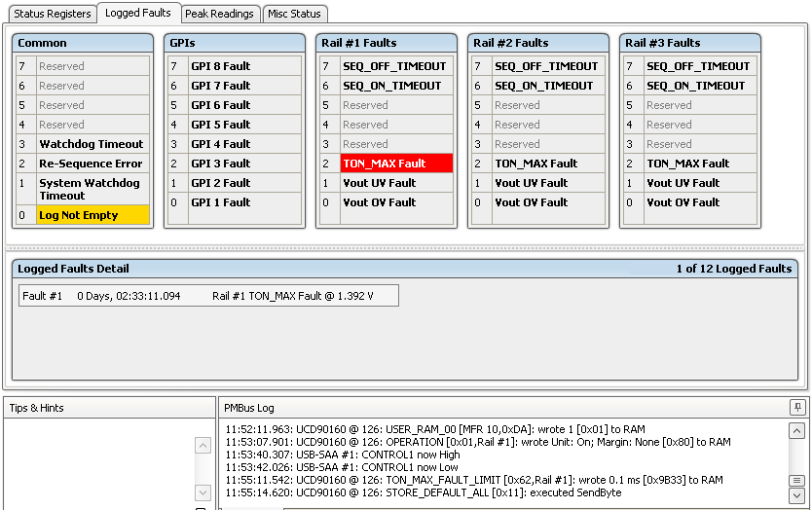Open the Peak Readings tab

[220, 14]
